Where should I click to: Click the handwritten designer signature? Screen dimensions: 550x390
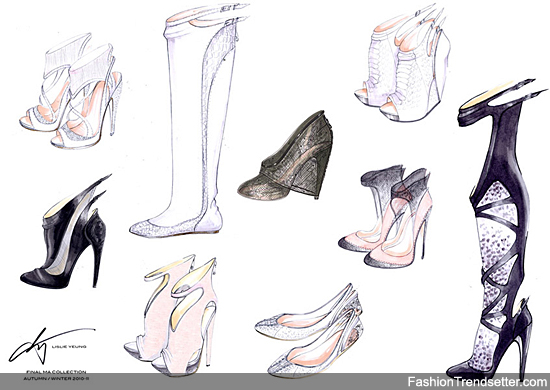(52, 346)
